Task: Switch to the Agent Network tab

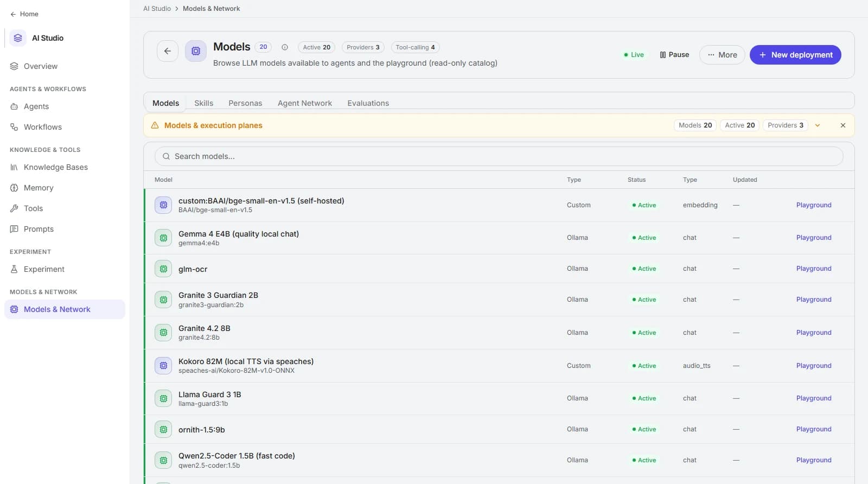Action: [305, 103]
